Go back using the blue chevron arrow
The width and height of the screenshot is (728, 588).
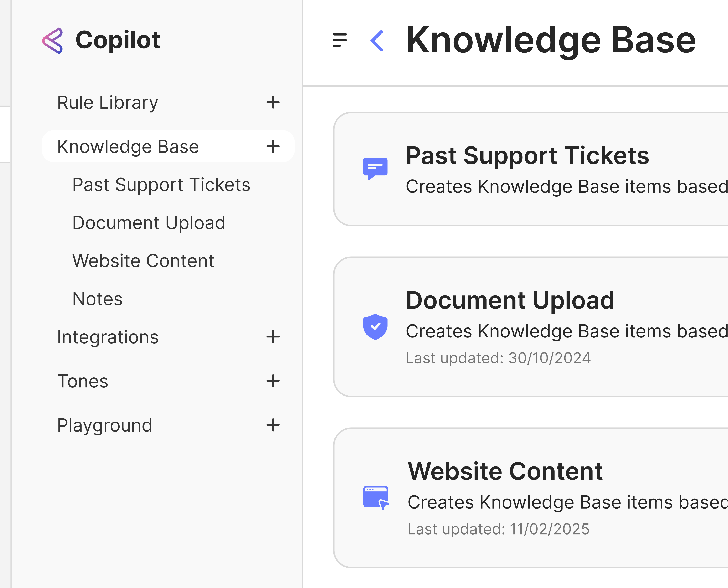click(377, 41)
